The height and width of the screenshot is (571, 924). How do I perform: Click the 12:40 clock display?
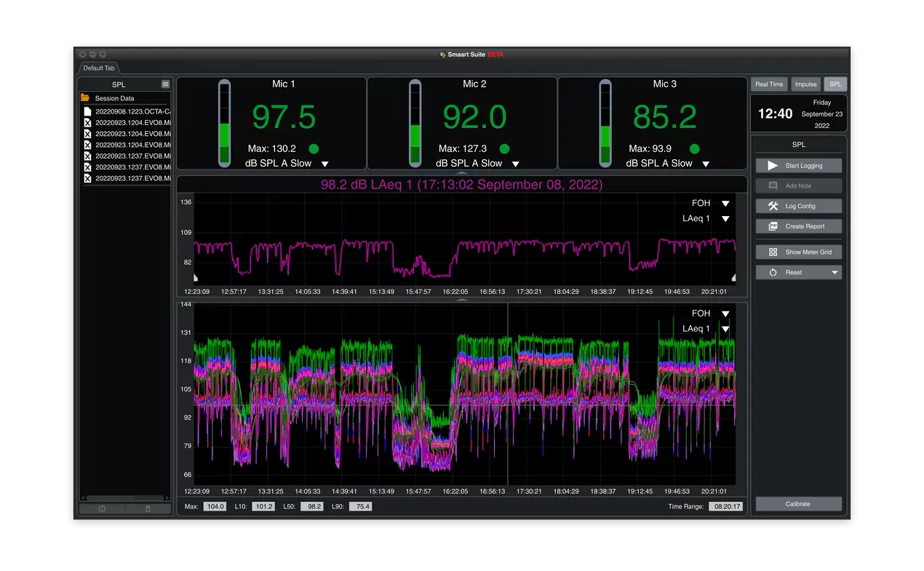click(775, 114)
